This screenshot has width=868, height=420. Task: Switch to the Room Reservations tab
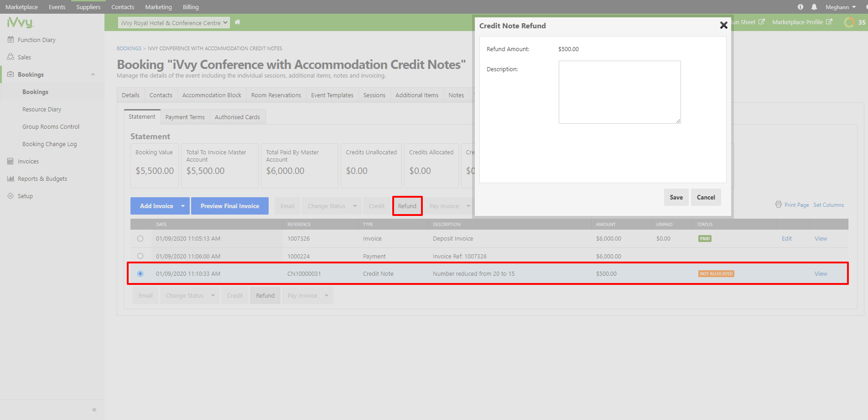(x=276, y=95)
